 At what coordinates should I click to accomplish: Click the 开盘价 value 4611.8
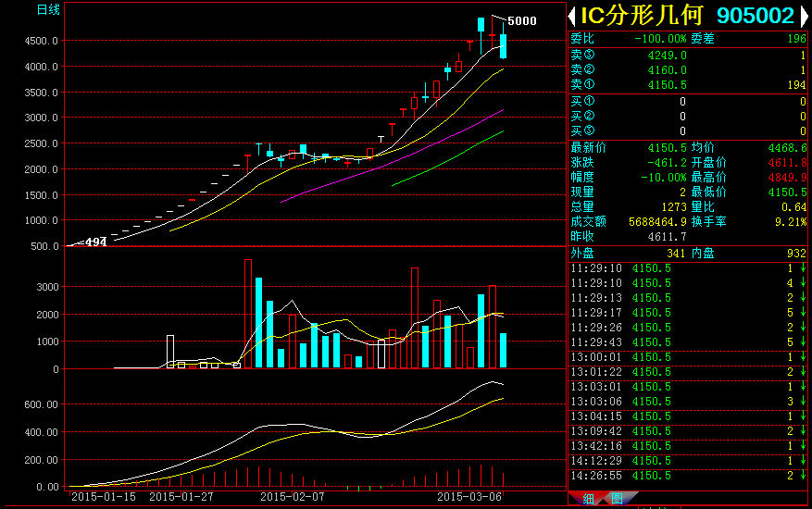[787, 163]
